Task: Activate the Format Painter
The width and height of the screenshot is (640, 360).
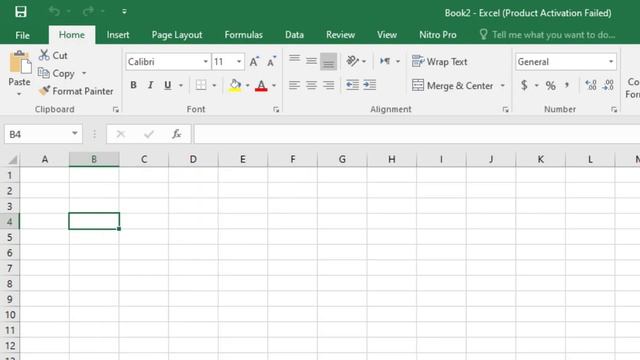Action: [76, 91]
